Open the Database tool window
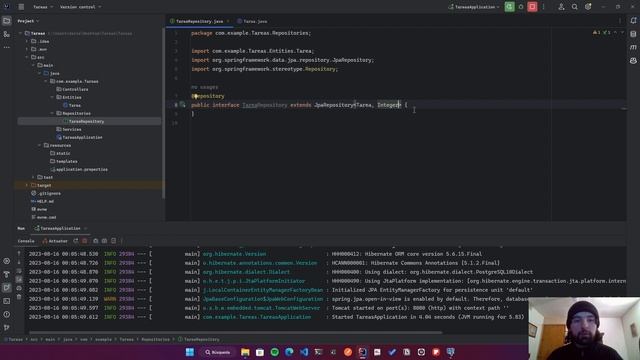The height and width of the screenshot is (360, 640). pos(633,34)
